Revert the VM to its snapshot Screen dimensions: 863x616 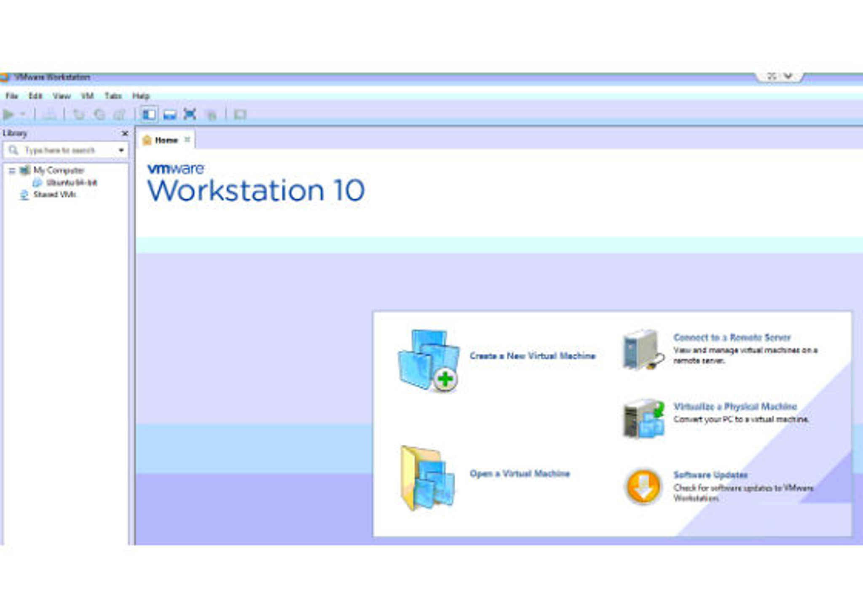coord(99,114)
